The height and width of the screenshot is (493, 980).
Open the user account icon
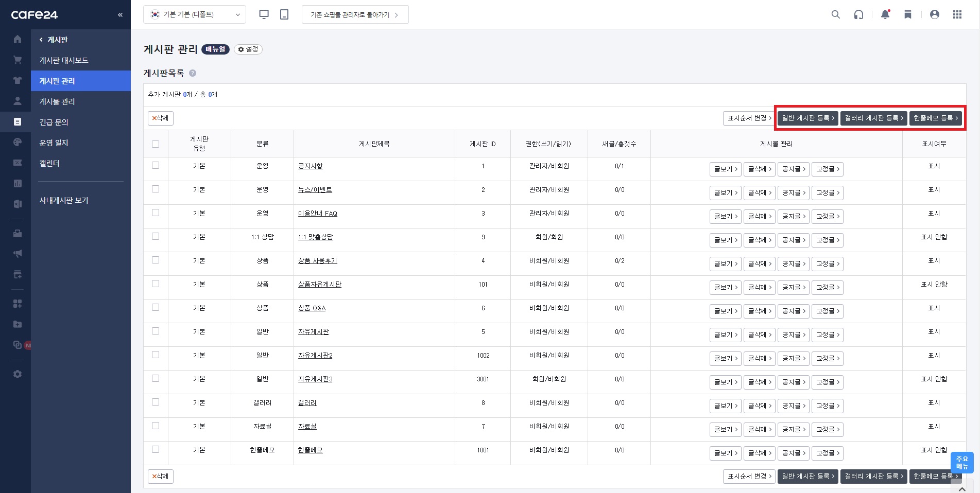[935, 14]
